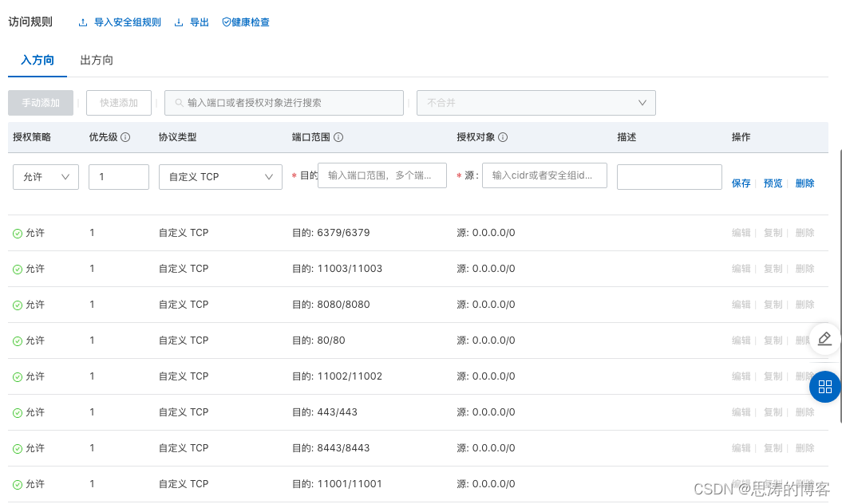Image resolution: width=842 pixels, height=504 pixels.
Task: Open the floating edit pencil button
Action: (824, 339)
